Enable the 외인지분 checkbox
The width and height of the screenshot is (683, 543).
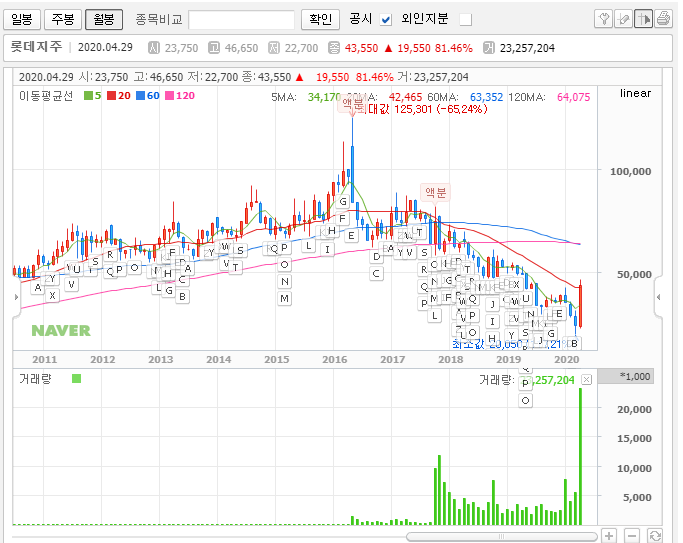click(x=466, y=20)
